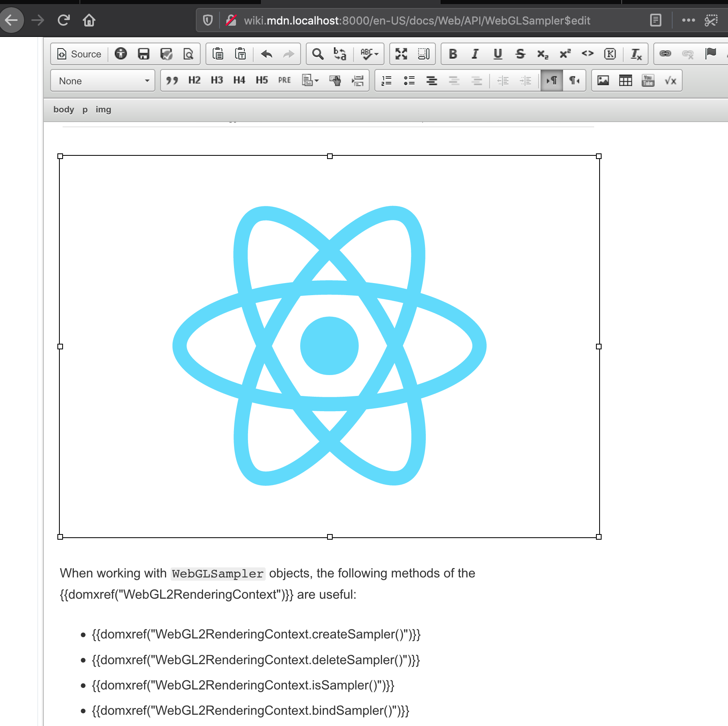
Task: Apply H3 heading format
Action: point(217,81)
